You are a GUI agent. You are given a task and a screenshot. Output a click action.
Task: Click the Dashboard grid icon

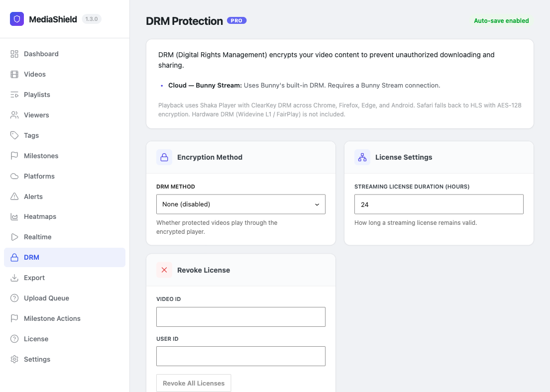pyautogui.click(x=14, y=54)
